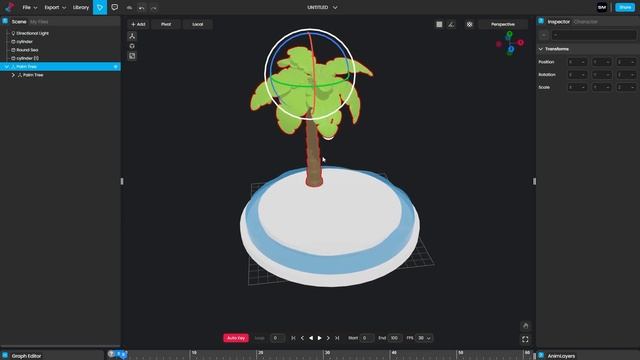The image size is (640, 360).
Task: Click the green Y axis on view gizmo
Action: point(509,34)
